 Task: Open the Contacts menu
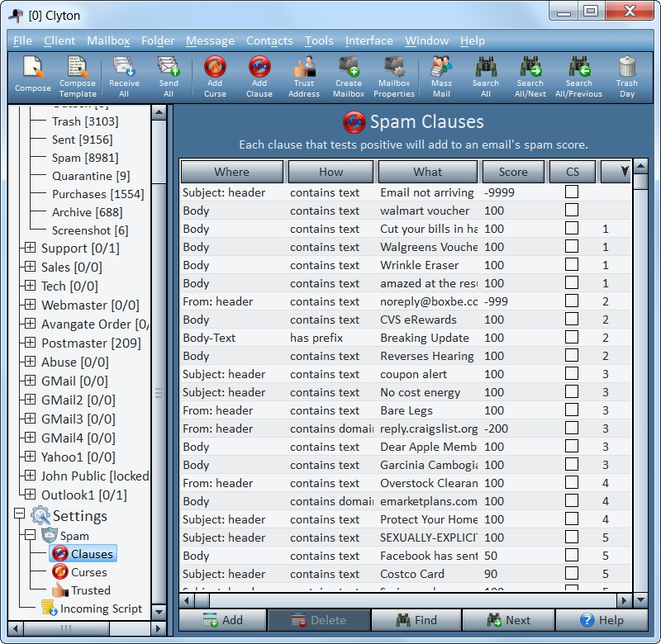coord(269,40)
